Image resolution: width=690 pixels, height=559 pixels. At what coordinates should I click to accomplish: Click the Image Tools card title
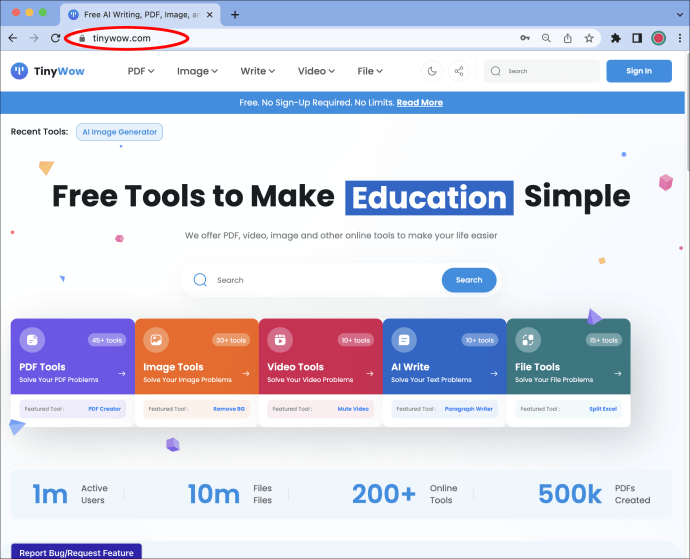tap(173, 367)
